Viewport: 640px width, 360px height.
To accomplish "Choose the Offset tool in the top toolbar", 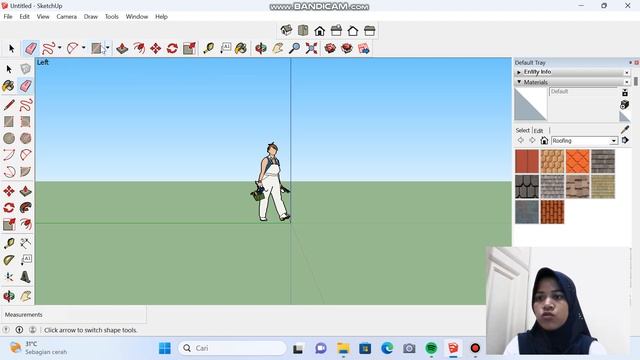I will tap(139, 49).
